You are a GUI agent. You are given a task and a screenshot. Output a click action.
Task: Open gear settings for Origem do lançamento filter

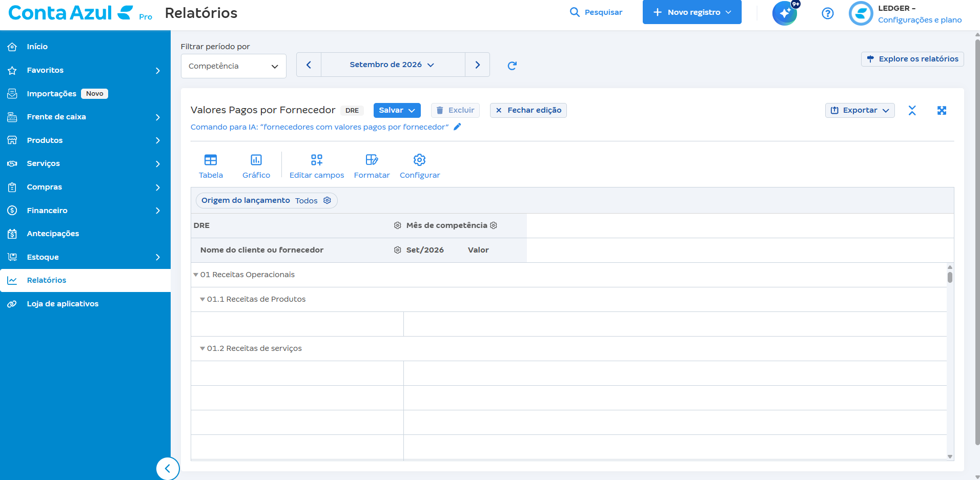click(327, 200)
